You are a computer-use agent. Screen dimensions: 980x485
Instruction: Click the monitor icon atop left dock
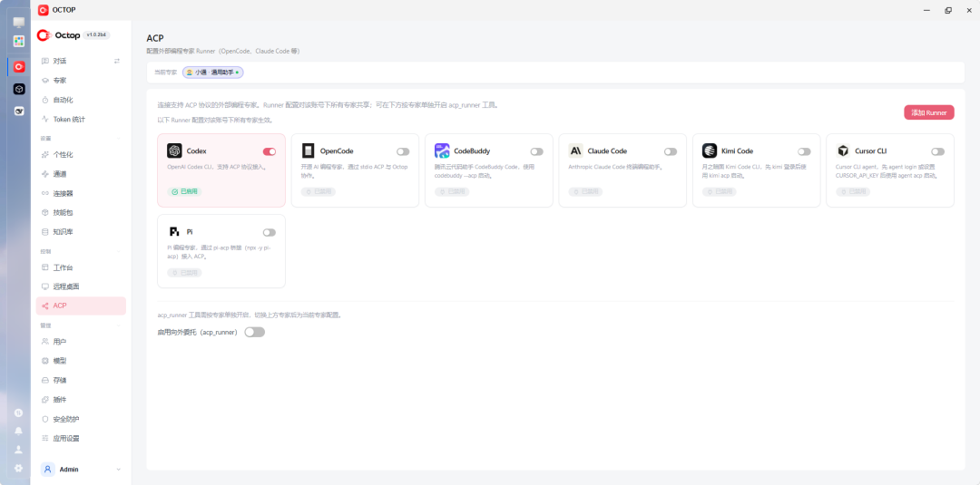click(x=19, y=23)
